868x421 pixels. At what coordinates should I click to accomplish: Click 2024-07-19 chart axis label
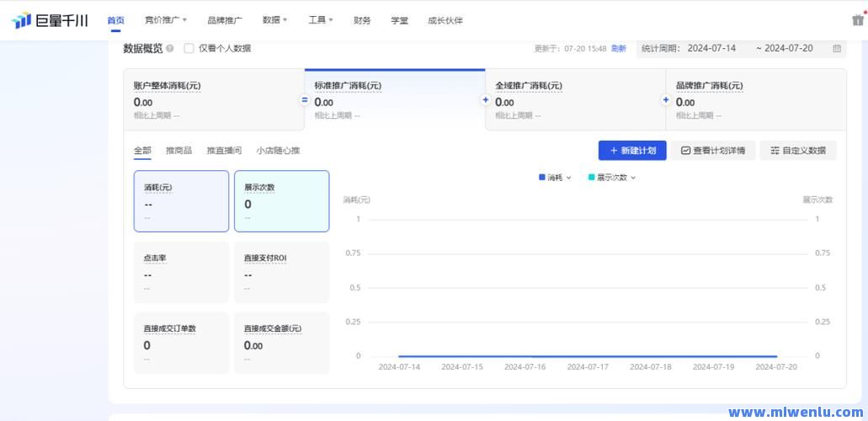(x=714, y=367)
